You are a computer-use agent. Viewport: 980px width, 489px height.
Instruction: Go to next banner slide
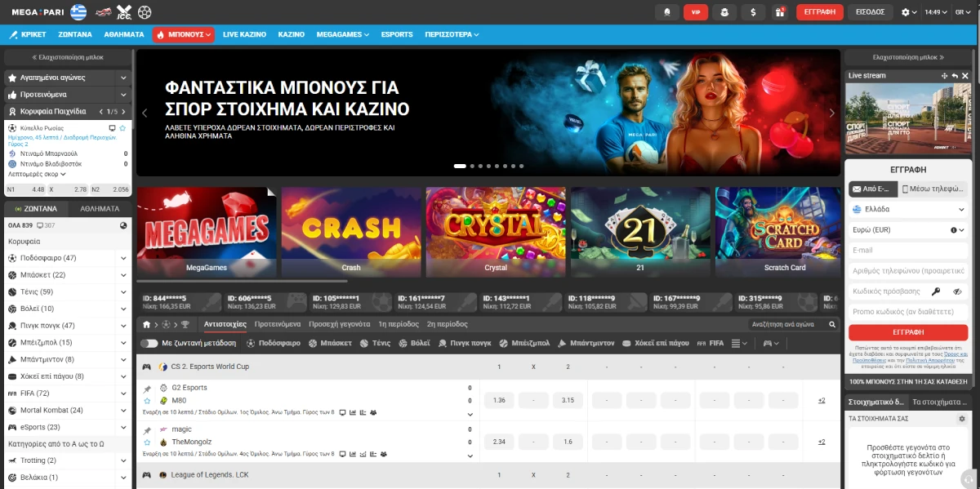point(832,113)
